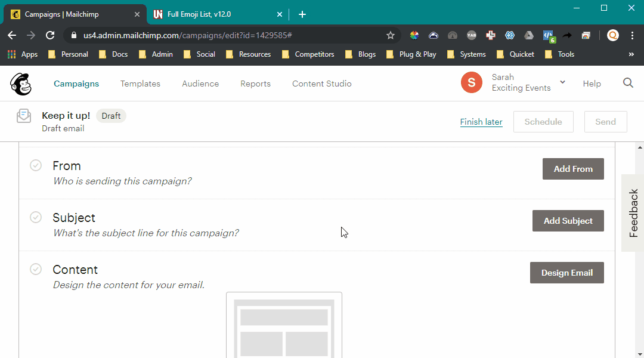Click the blue atom-like extension icon
Screen dimensions: 644x358
click(510, 35)
